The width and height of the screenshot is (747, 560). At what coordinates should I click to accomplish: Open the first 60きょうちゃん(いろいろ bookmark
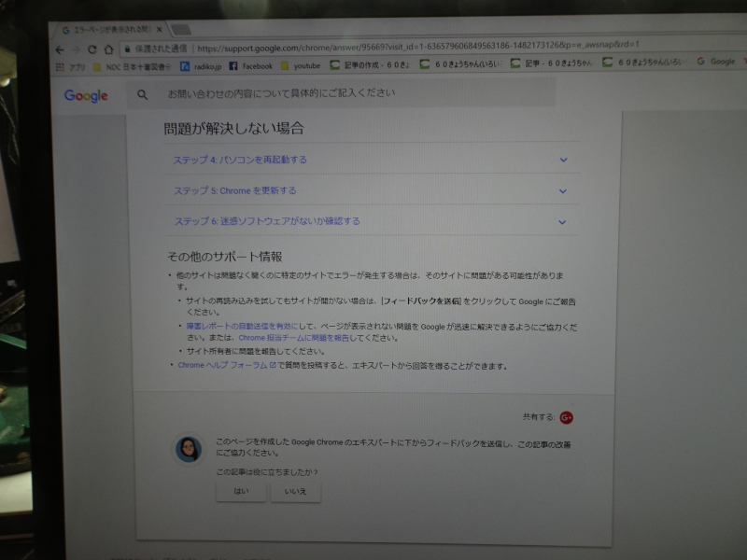pos(460,63)
